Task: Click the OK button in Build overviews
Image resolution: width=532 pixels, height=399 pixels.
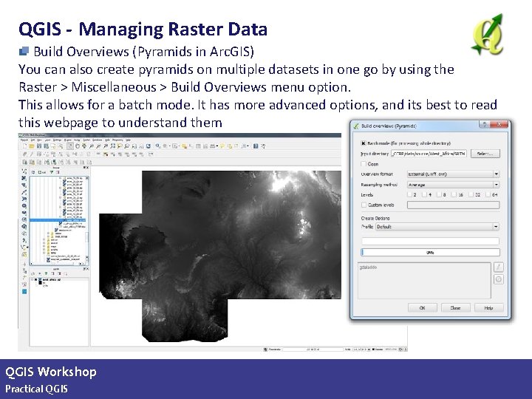Action: (422, 307)
